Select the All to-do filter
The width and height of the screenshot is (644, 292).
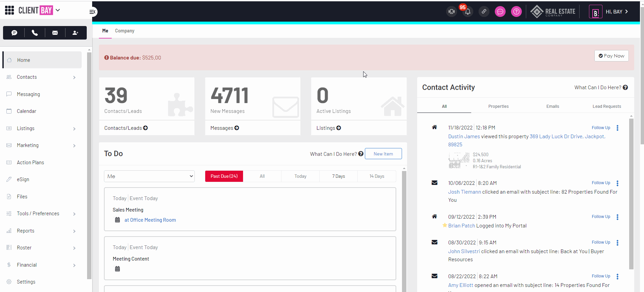tap(262, 176)
